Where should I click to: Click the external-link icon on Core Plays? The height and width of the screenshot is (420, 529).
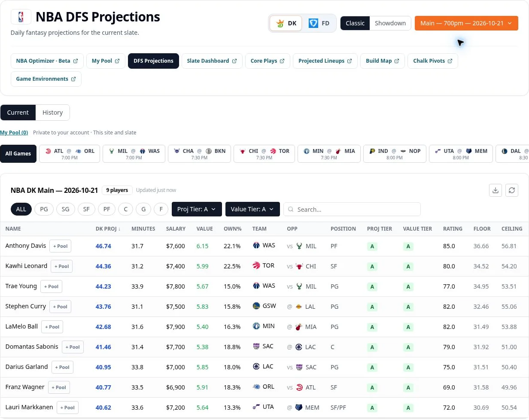282,61
